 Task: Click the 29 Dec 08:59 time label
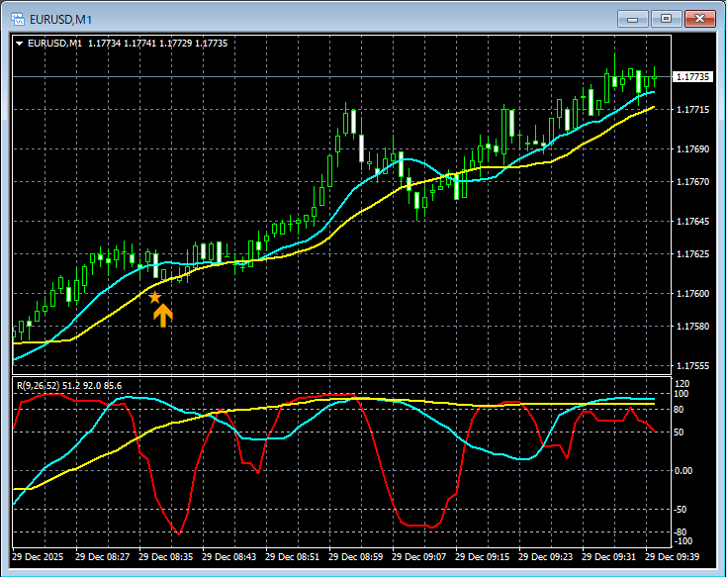(356, 556)
